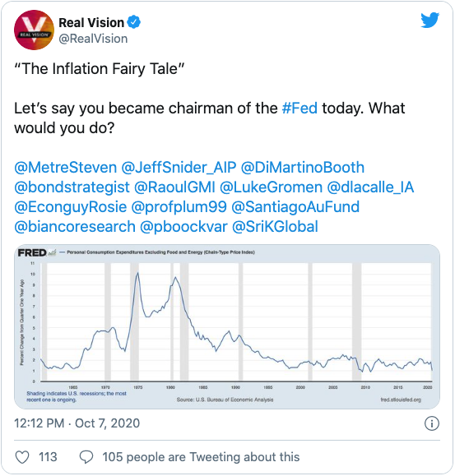
Task: Open the 12:12 PM Oct 7, 2020 timestamp
Action: click(77, 423)
